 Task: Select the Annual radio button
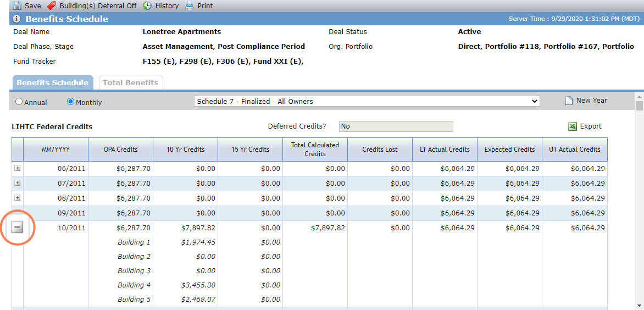coord(19,102)
